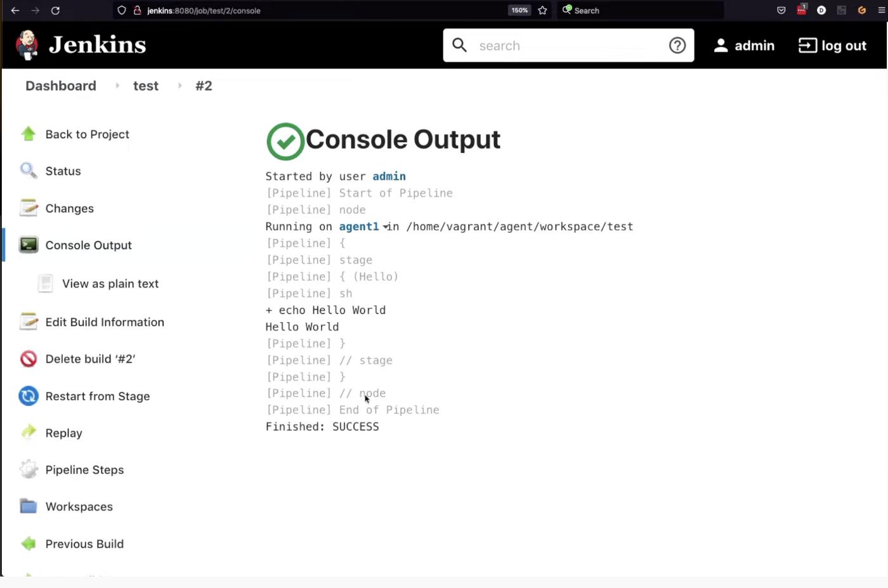Image resolution: width=888 pixels, height=588 pixels.
Task: Focus the Jenkins search box
Action: (x=568, y=46)
